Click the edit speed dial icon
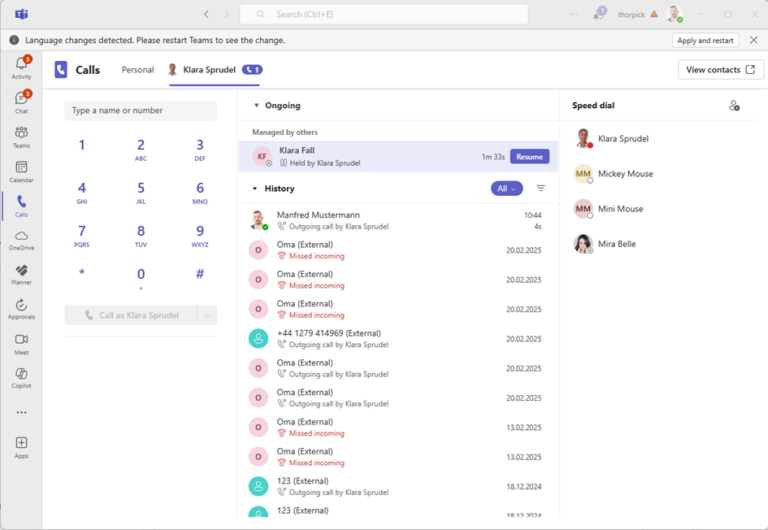Screen dimensions: 768x530 click(734, 105)
